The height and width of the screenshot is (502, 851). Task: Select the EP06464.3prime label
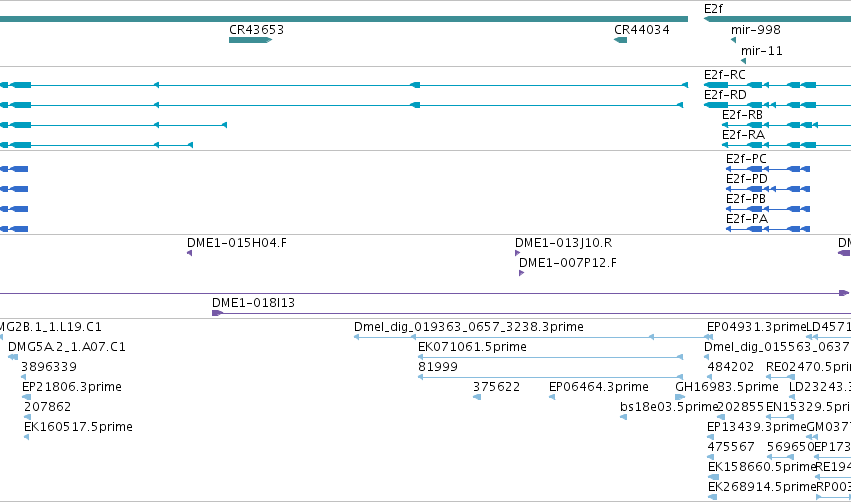coord(599,387)
